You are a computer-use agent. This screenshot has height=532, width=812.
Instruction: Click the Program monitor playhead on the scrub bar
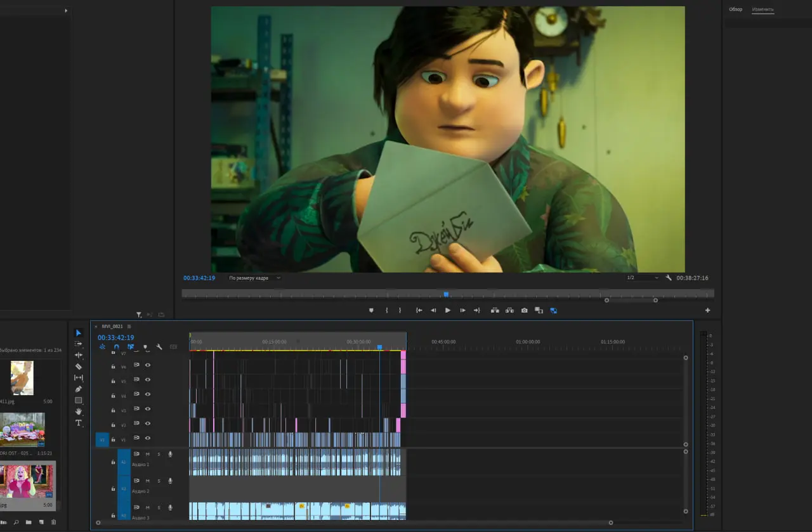[x=446, y=294]
